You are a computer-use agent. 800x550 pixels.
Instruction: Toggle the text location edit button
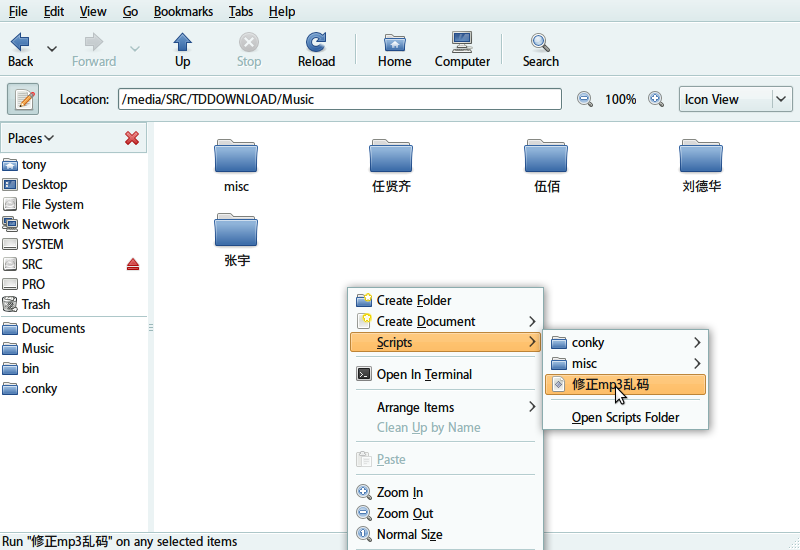23,99
